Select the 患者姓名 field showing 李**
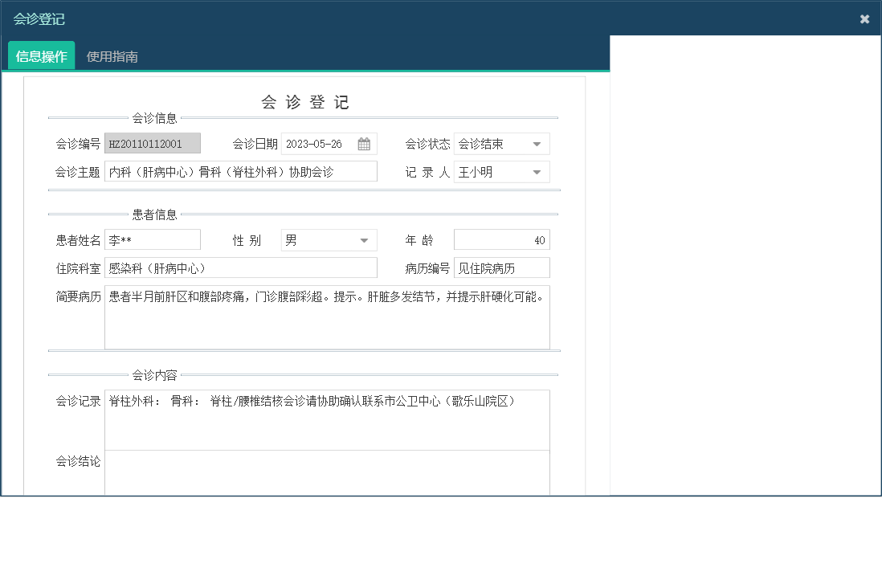This screenshot has width=882, height=588. coord(153,239)
